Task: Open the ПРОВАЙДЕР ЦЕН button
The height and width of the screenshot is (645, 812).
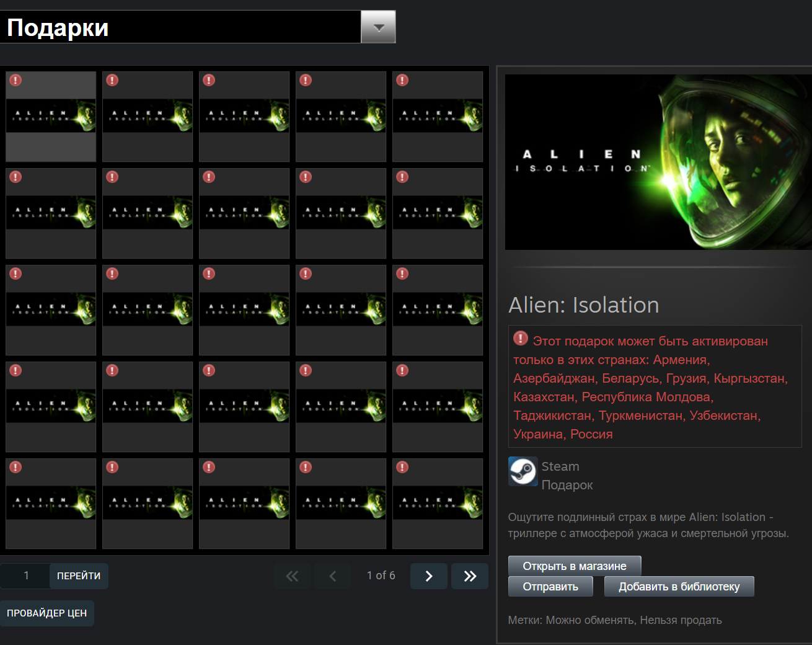Action: (x=47, y=613)
